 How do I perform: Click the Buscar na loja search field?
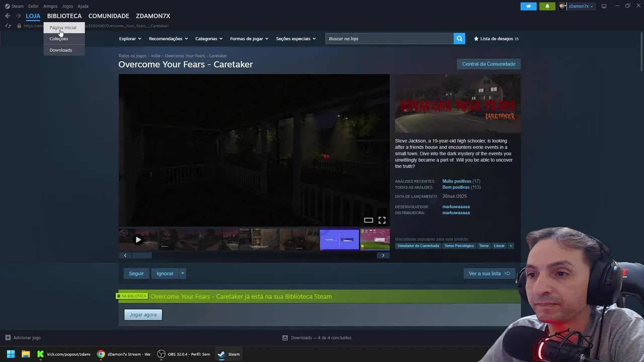pos(389,39)
